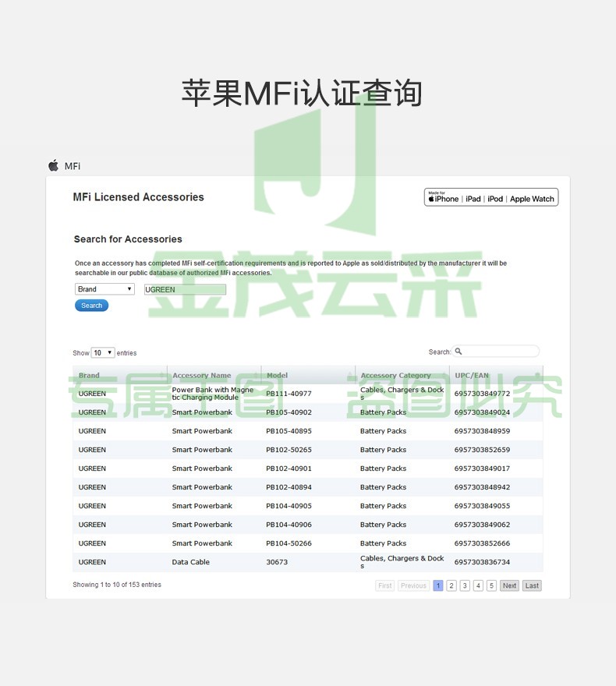Click Smart Powerbank in PB102-50265 row
This screenshot has width=616, height=686.
(x=202, y=450)
